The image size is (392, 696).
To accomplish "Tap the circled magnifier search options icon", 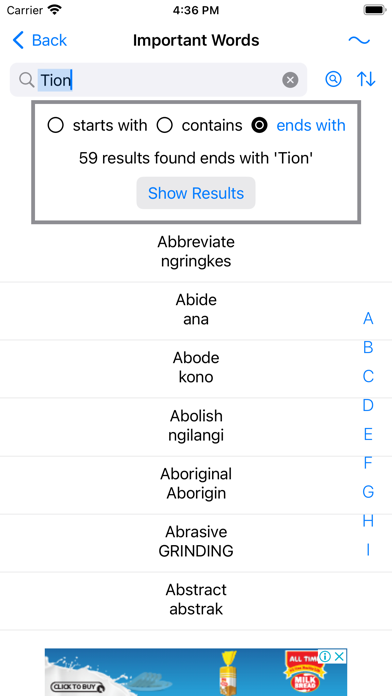I will click(x=333, y=79).
